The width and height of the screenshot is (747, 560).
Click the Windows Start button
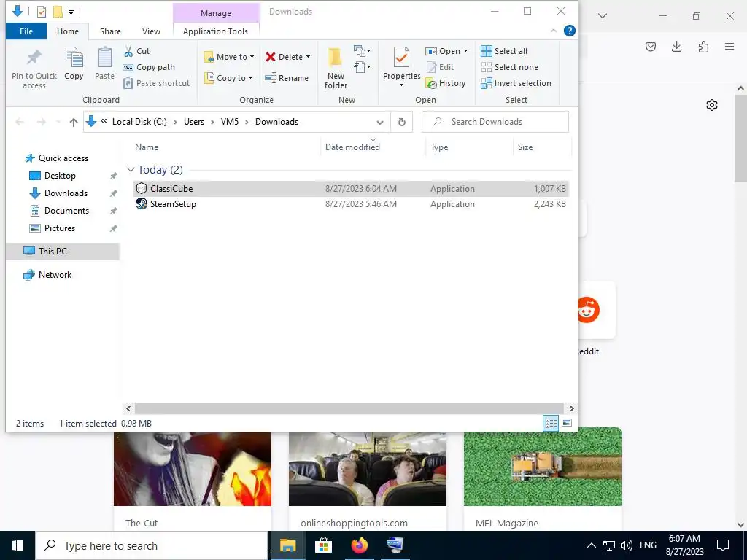click(x=18, y=545)
